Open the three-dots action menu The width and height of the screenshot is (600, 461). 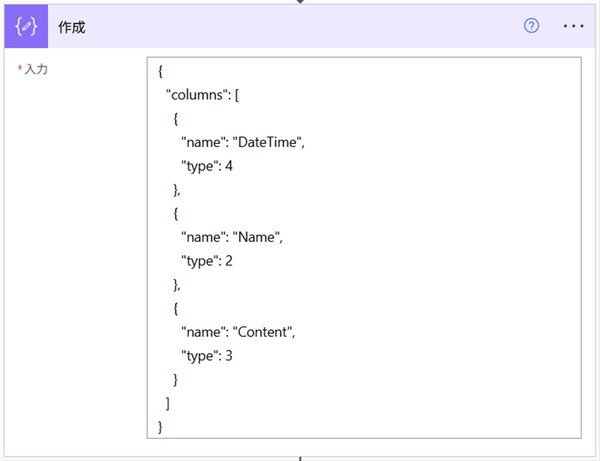click(573, 26)
